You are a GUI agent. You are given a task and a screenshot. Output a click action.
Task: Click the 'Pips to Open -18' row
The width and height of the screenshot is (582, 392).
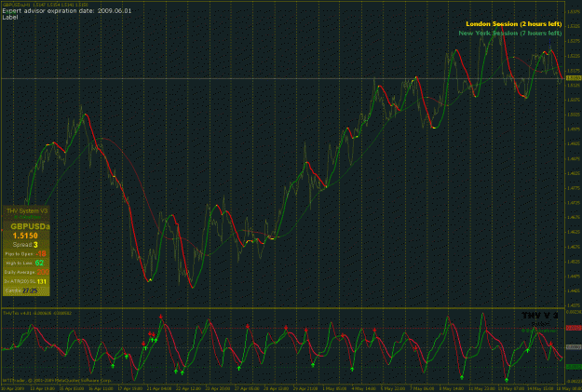coord(26,254)
